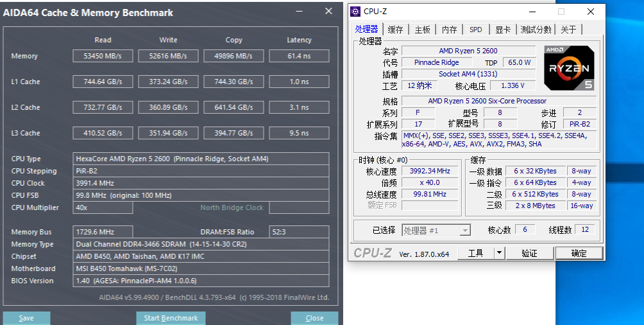The height and width of the screenshot is (325, 644).
Task: Click the AMD Ryzen 5 logo image
Action: point(569,68)
